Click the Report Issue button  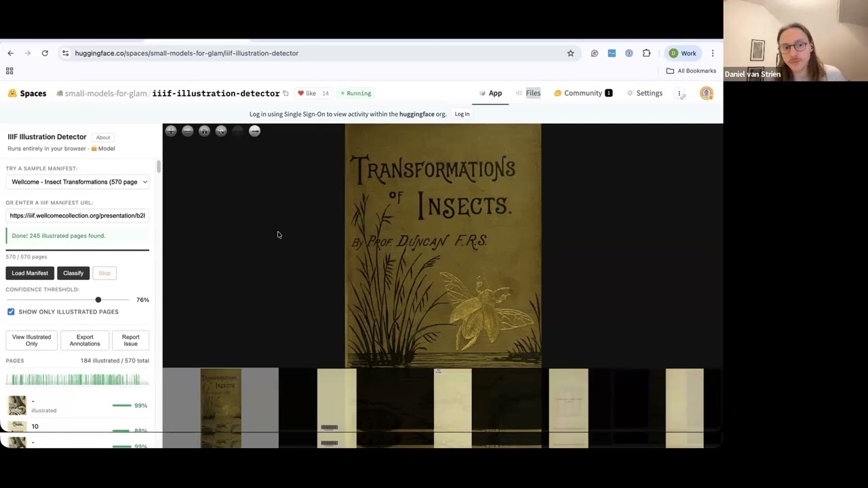[130, 340]
